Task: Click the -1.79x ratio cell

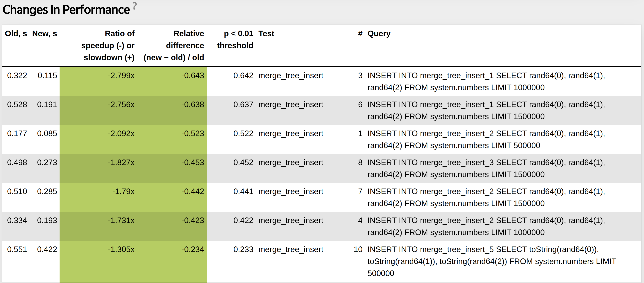Action: click(123, 191)
